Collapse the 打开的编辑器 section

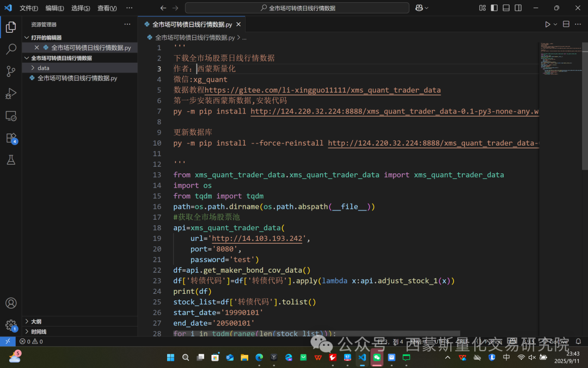[27, 38]
